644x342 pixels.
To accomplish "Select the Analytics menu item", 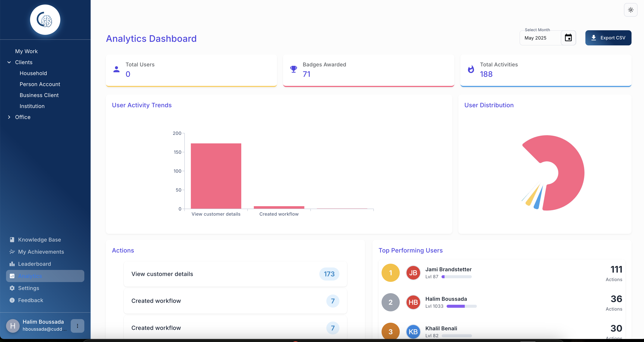I will [x=30, y=276].
